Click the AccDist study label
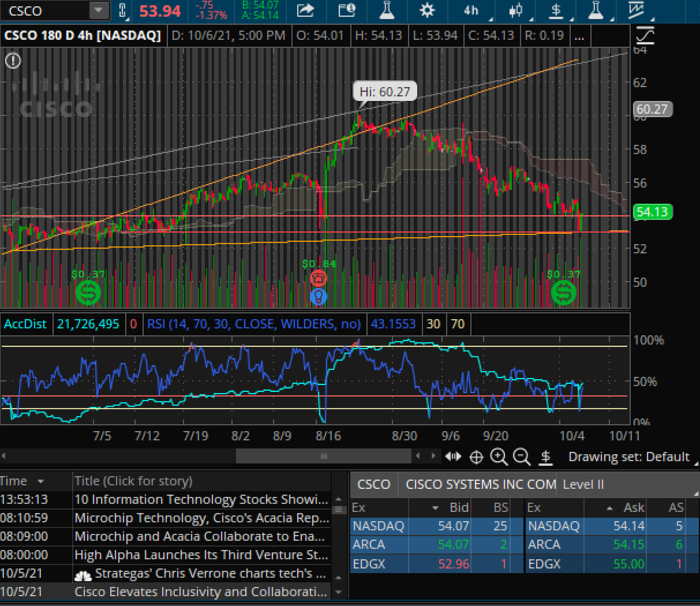The width and height of the screenshot is (700, 606). pos(25,324)
